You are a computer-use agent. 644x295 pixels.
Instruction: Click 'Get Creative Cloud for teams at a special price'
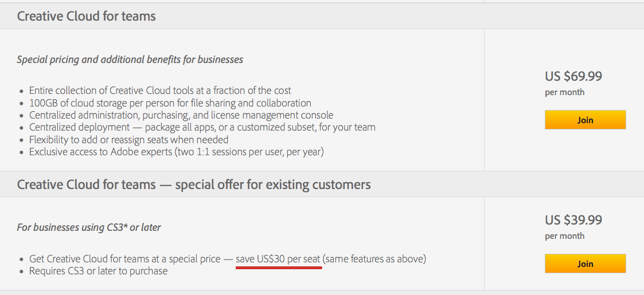(125, 259)
